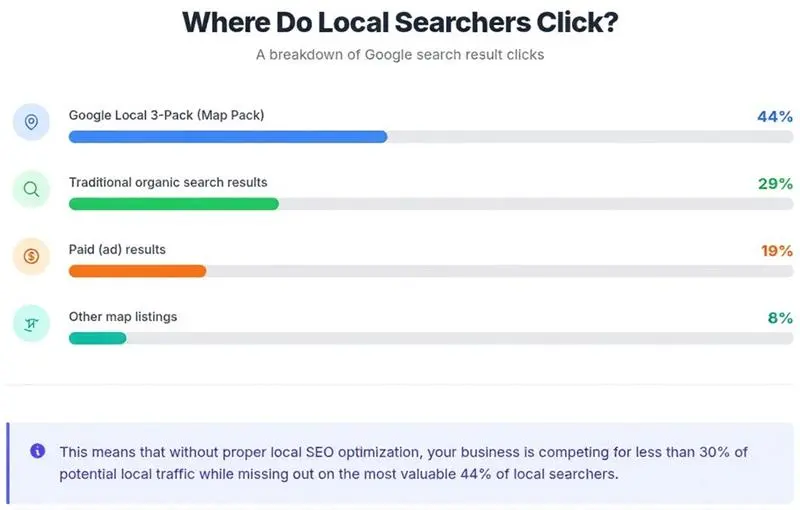Image resolution: width=800 pixels, height=510 pixels.
Task: Click the 44% value in blue
Action: click(x=775, y=117)
